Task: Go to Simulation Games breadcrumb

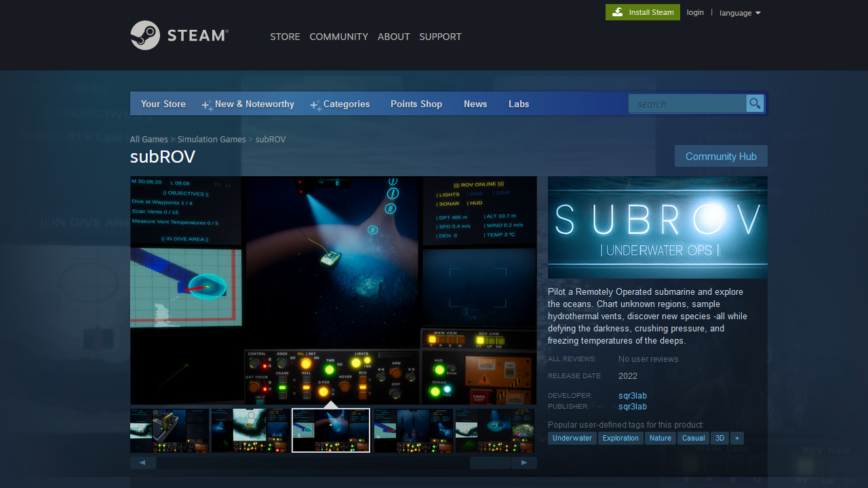Action: point(212,139)
